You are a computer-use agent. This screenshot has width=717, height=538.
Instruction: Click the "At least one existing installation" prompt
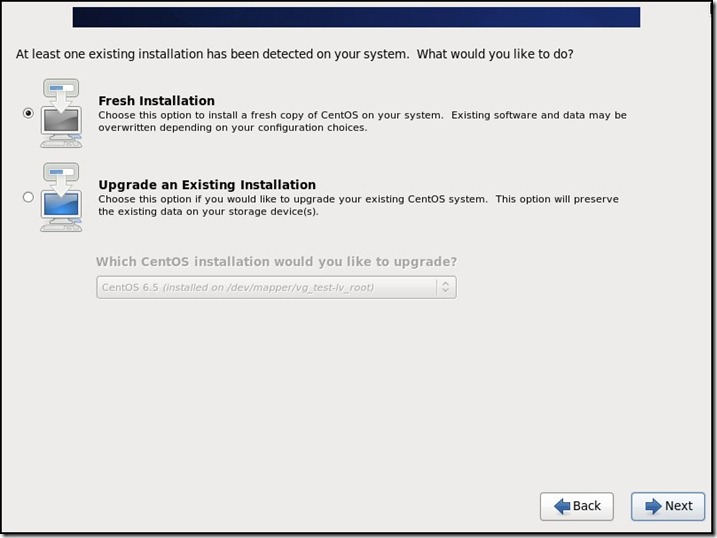(x=294, y=54)
